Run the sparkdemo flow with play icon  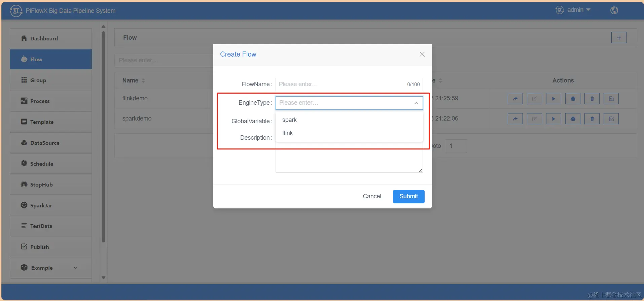553,119
